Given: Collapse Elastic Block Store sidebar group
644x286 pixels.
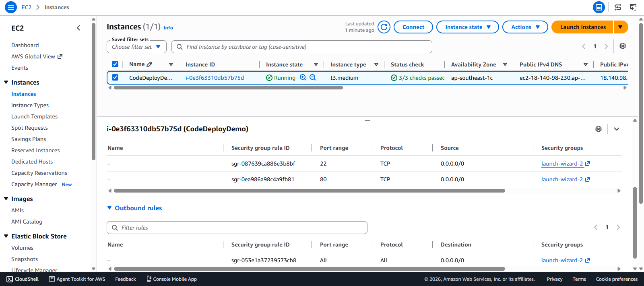Looking at the screenshot, I should coord(6,236).
